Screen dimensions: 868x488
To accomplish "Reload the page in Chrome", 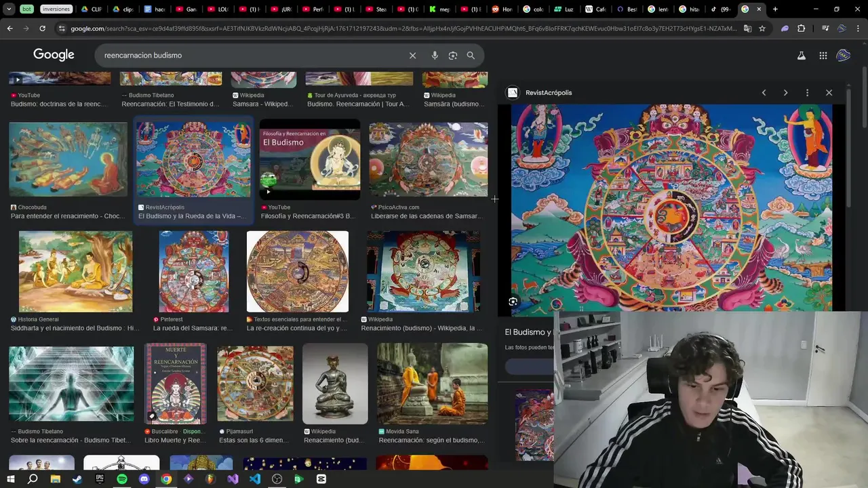I will (x=42, y=28).
